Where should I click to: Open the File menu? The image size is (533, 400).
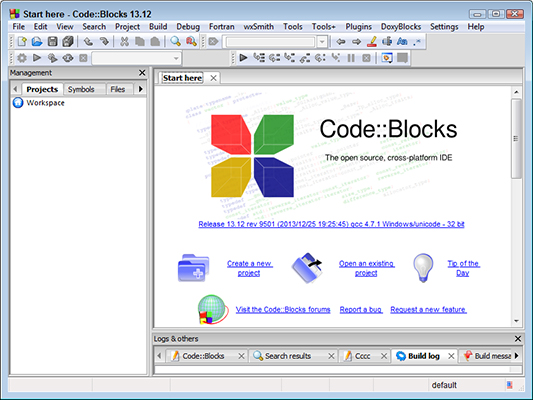coord(19,27)
